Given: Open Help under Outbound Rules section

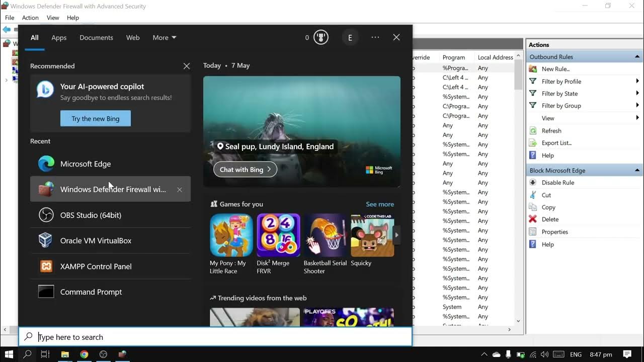Looking at the screenshot, I should coord(547,155).
